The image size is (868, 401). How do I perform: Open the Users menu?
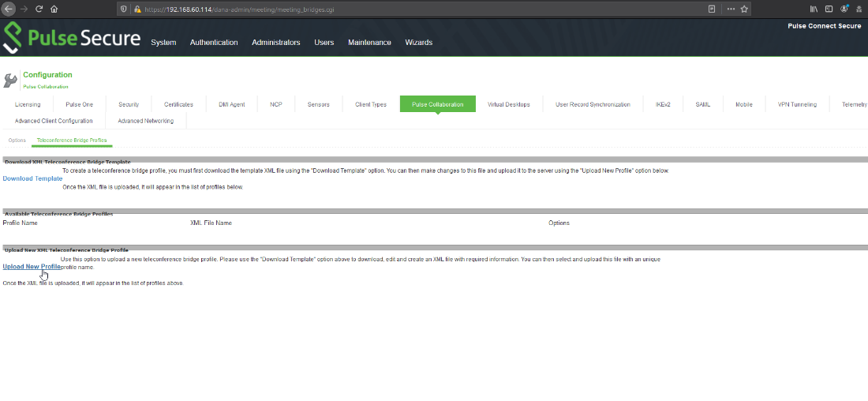click(x=324, y=43)
